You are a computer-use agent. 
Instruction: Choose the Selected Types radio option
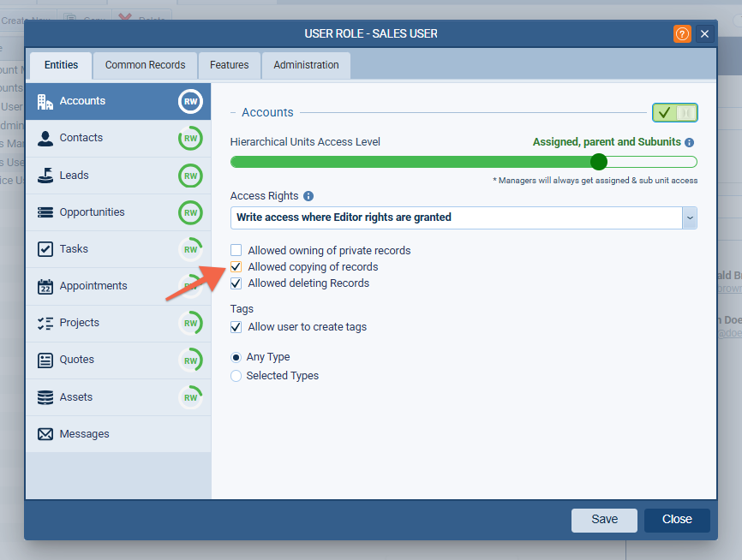tap(236, 376)
